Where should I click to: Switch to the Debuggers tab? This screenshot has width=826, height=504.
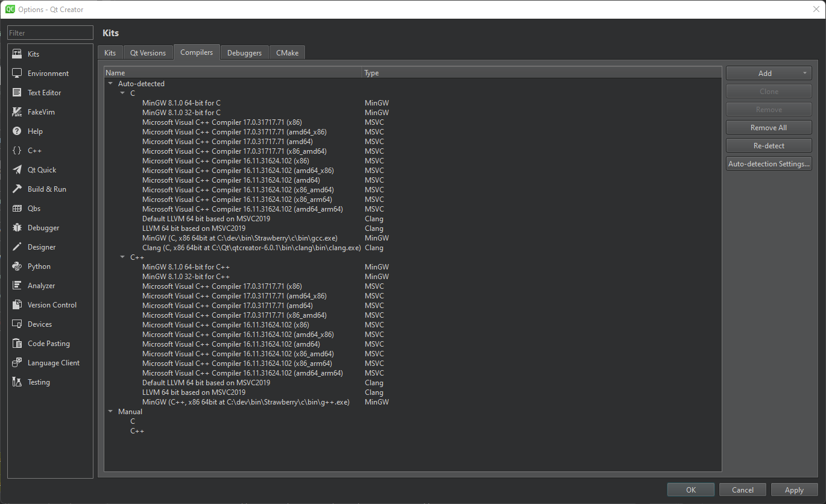244,53
